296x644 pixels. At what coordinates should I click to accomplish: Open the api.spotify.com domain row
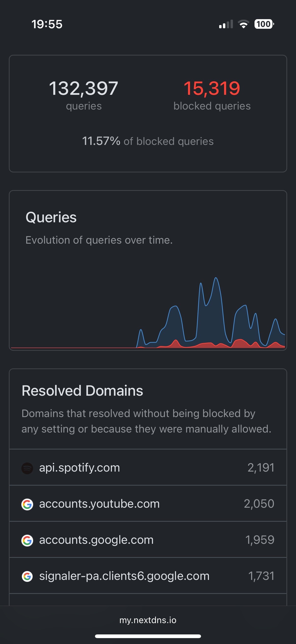148,467
